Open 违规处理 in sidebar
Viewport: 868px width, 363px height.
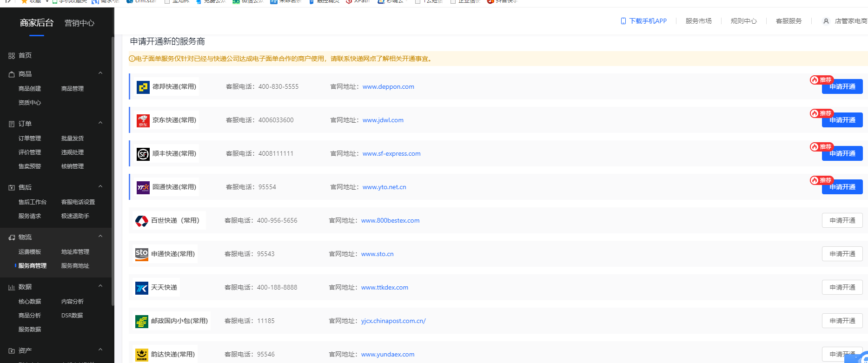(73, 152)
